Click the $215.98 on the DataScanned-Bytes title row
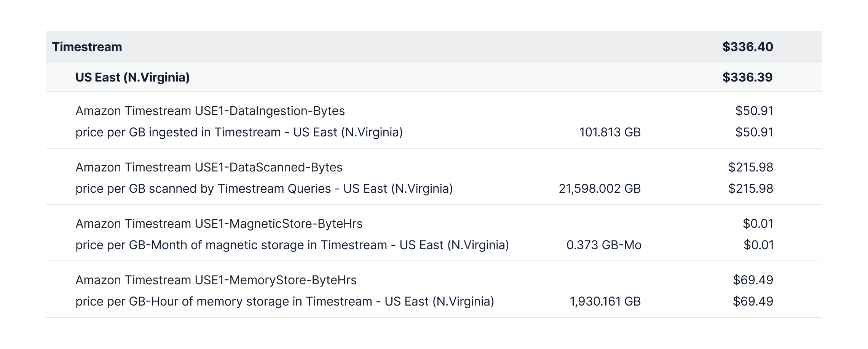 click(750, 167)
